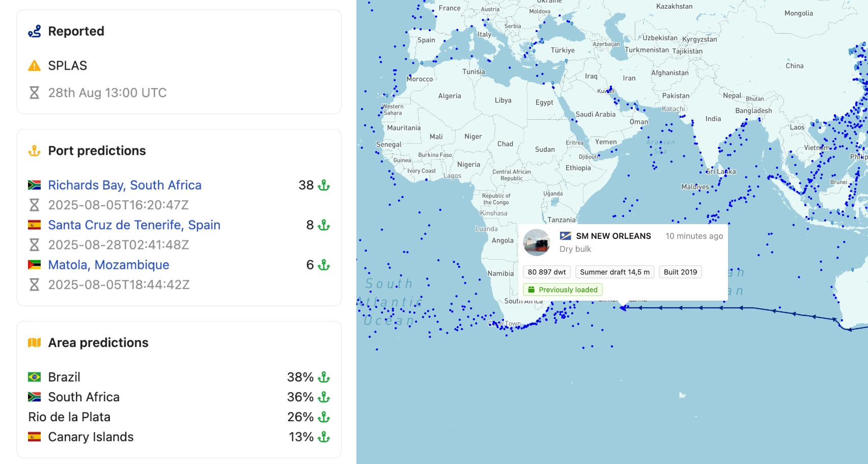868x464 pixels.
Task: Click the anchor icon next to 36%
Action: [324, 397]
